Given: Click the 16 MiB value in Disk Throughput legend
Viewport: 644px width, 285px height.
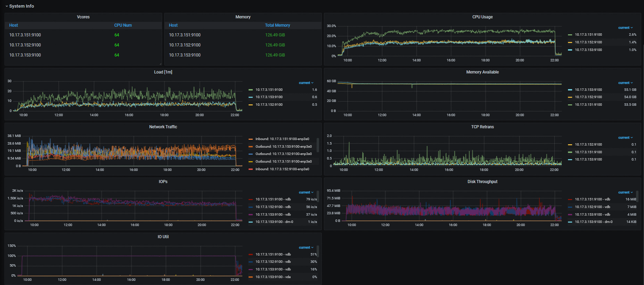Looking at the screenshot, I should click(x=631, y=199).
